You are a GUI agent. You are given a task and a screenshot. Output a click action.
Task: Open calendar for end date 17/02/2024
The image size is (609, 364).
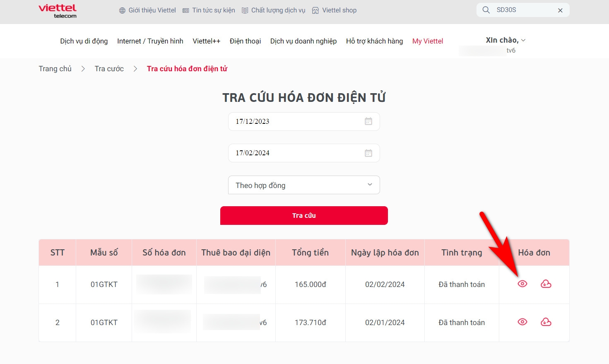tap(368, 153)
